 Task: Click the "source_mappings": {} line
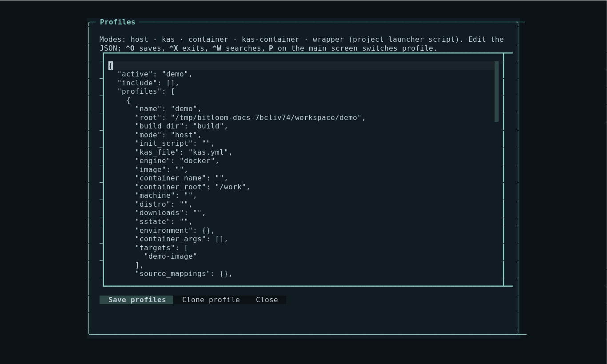pos(184,274)
